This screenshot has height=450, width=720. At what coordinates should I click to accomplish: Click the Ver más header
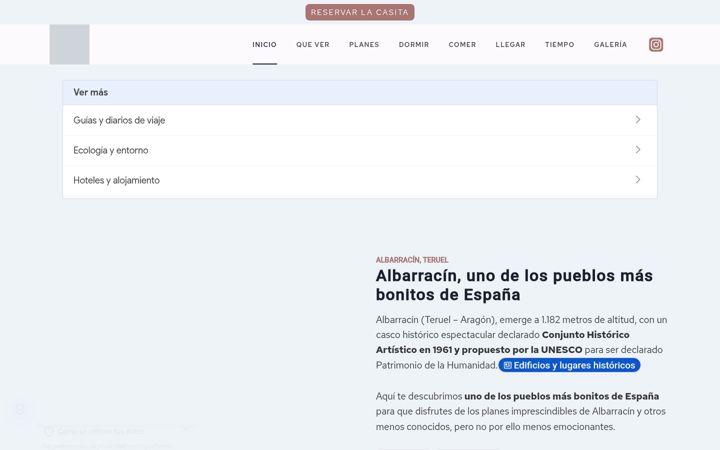point(360,93)
